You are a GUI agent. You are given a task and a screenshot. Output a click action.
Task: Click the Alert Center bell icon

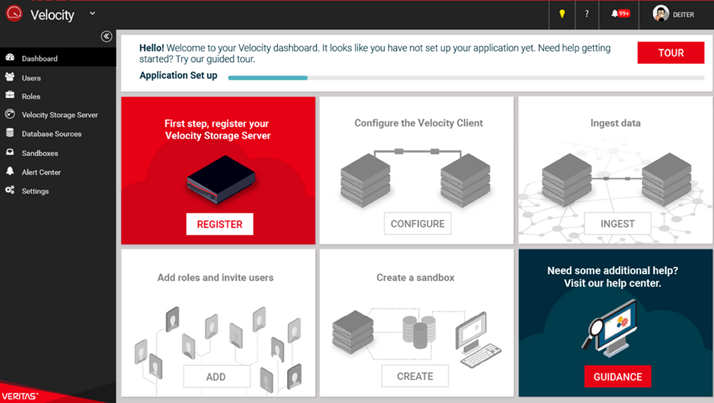point(10,171)
